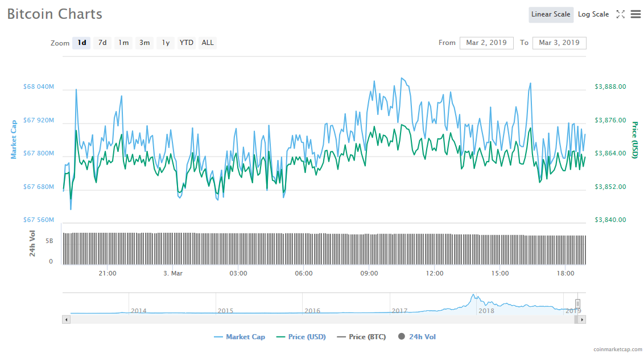Screen dimensions: 644x362
Task: Set zoom to 3m
Action: (145, 43)
